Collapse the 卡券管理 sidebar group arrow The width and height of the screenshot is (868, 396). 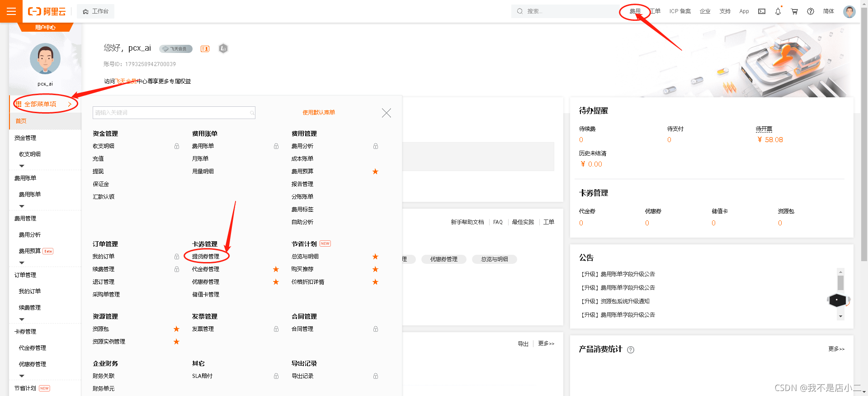[22, 376]
